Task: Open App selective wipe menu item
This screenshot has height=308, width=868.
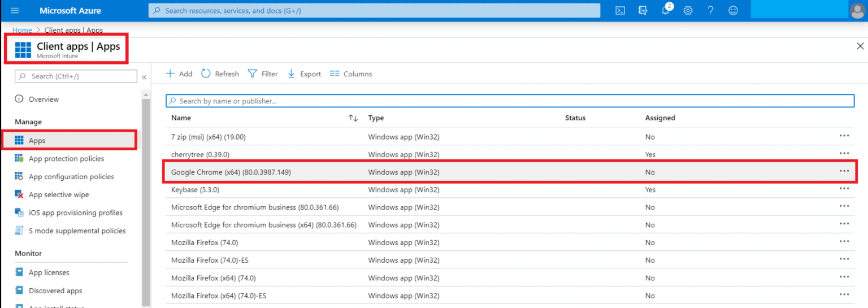Action: click(x=59, y=195)
